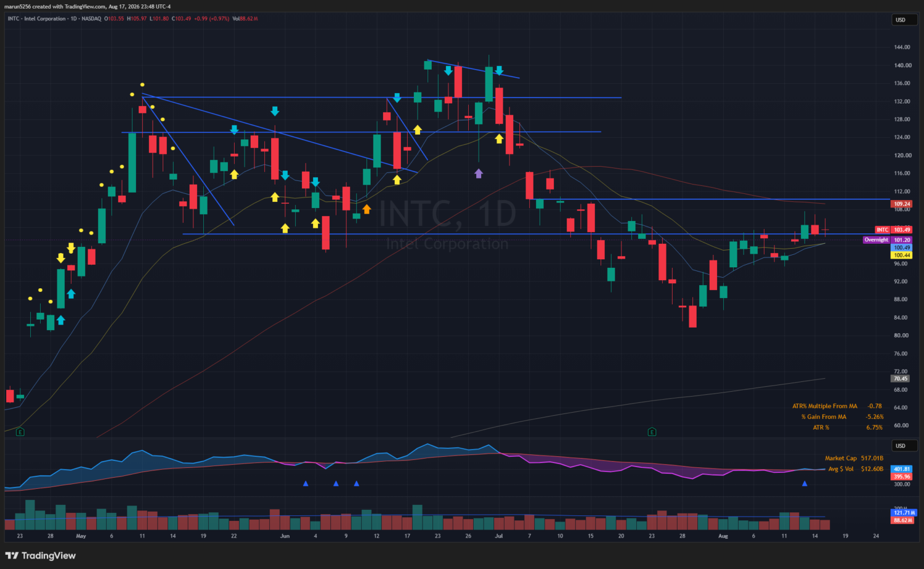Click the open value O103.55 in the legend
The height and width of the screenshot is (569, 924).
click(x=114, y=18)
